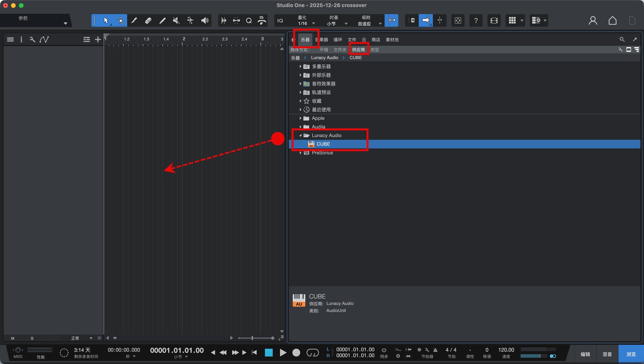The width and height of the screenshot is (644, 364).
Task: Click the Add Track plus icon
Action: click(98, 40)
